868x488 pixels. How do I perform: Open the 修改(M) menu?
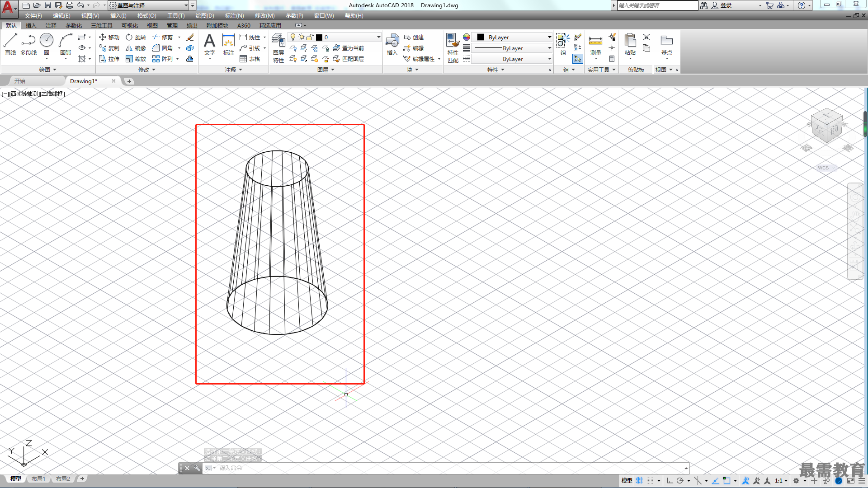click(264, 16)
